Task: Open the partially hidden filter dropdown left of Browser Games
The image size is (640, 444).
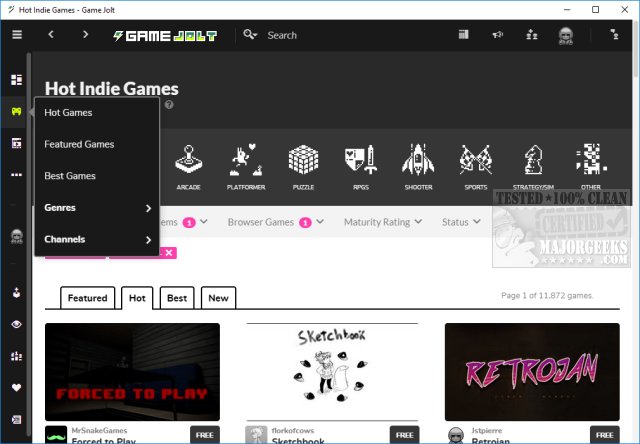Action: [x=184, y=222]
